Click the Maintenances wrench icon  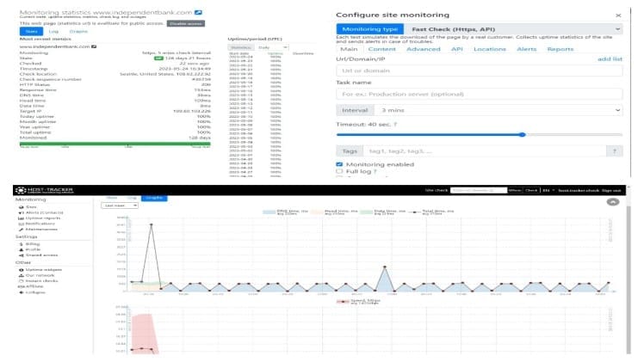coord(21,230)
